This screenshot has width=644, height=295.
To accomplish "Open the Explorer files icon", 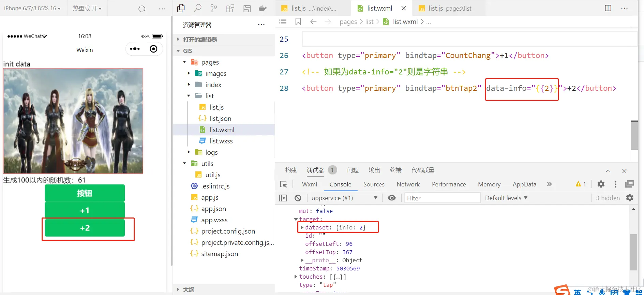I will click(x=181, y=8).
